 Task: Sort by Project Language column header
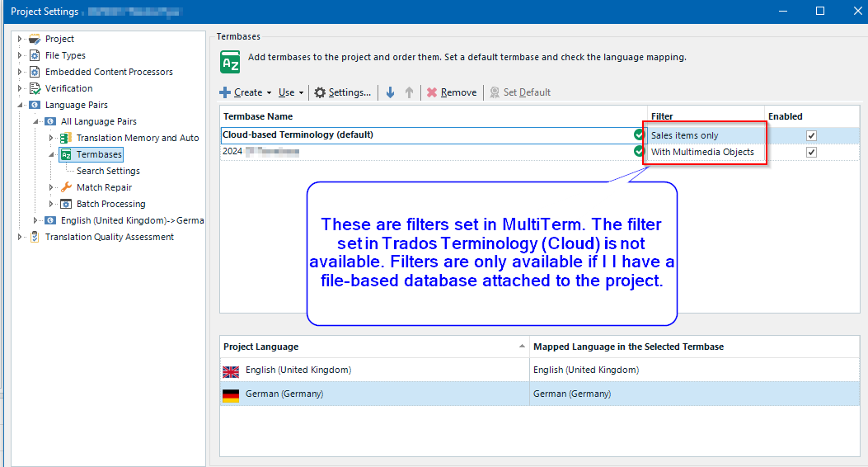[x=374, y=347]
